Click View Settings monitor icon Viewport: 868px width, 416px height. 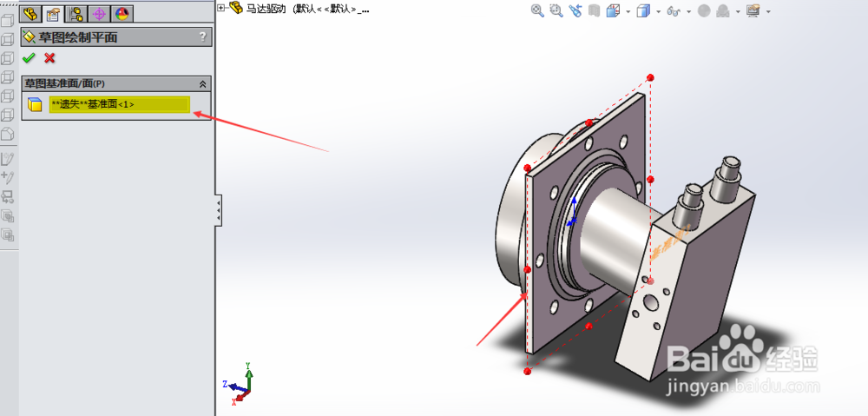pos(753,10)
